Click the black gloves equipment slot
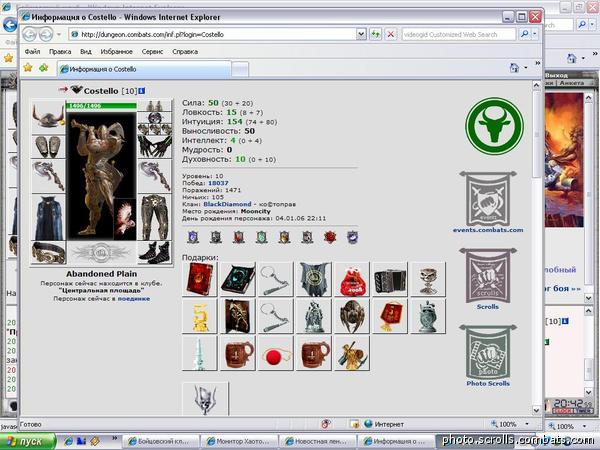 click(x=155, y=146)
